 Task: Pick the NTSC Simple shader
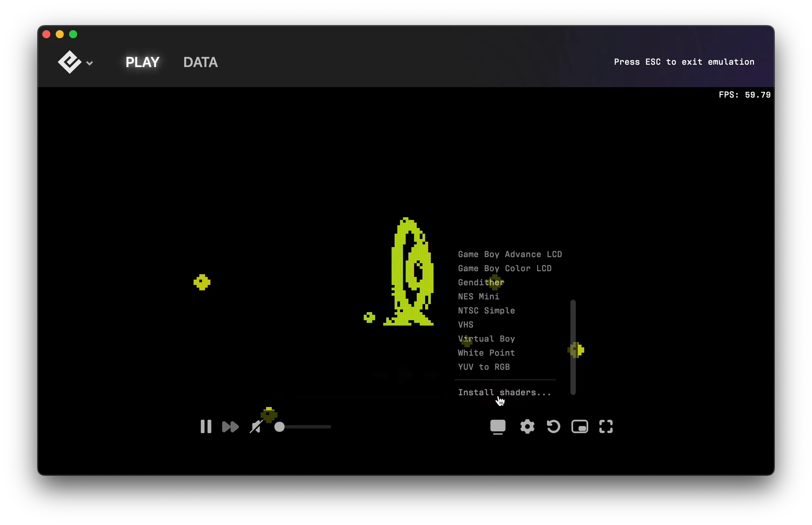(486, 310)
